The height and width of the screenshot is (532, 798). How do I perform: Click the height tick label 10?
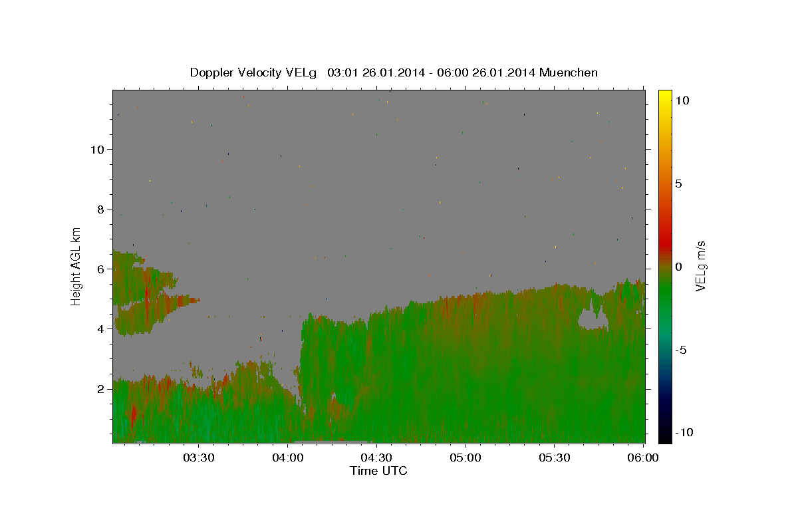pyautogui.click(x=96, y=149)
